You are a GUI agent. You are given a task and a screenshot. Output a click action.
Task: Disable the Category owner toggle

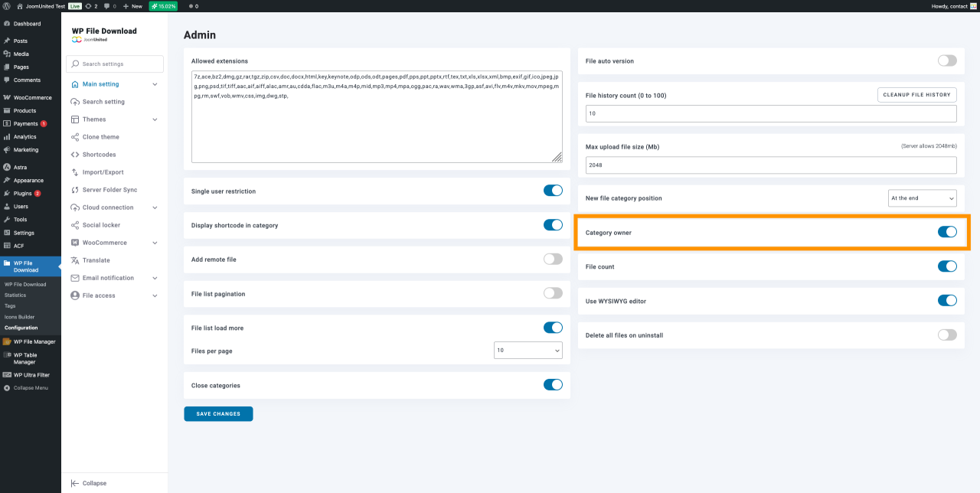[947, 232]
